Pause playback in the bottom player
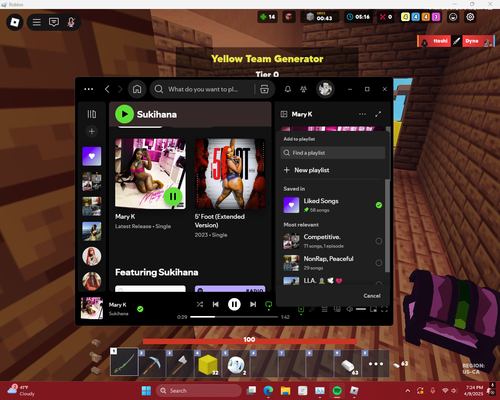This screenshot has height=400, width=500. coord(234,304)
